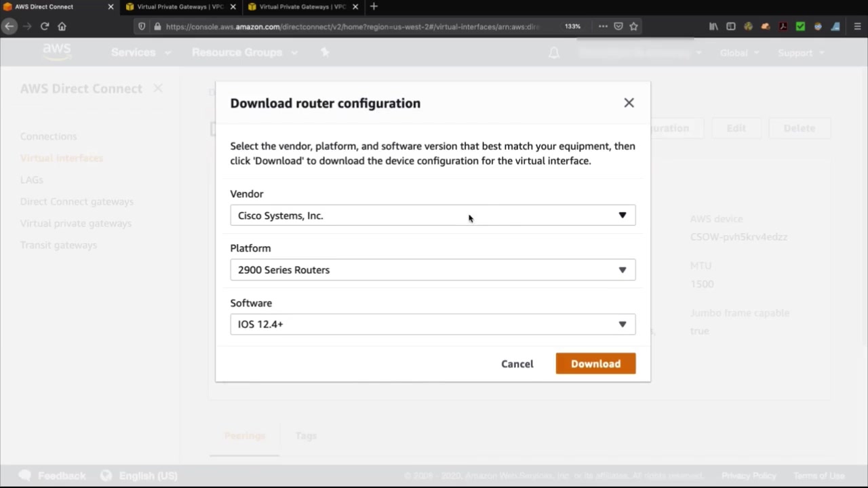The image size is (868, 488).
Task: Save the page to Pocket
Action: click(x=618, y=26)
